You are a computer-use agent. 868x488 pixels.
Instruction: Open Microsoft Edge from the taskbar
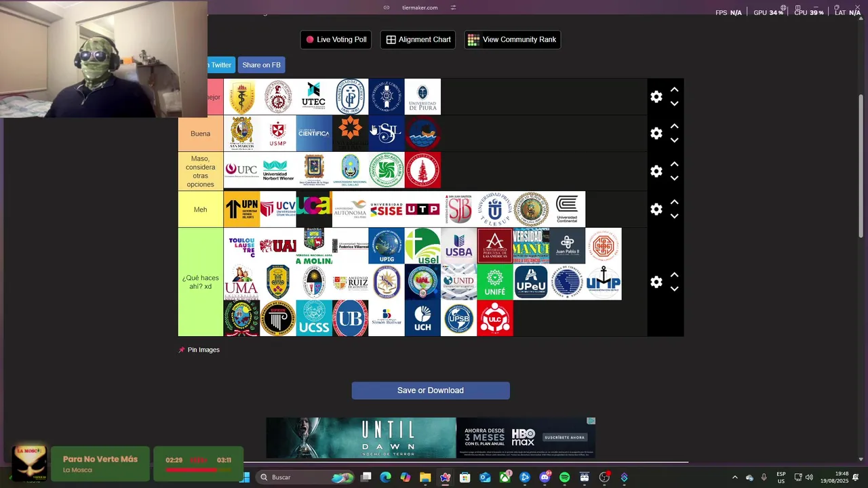[385, 477]
